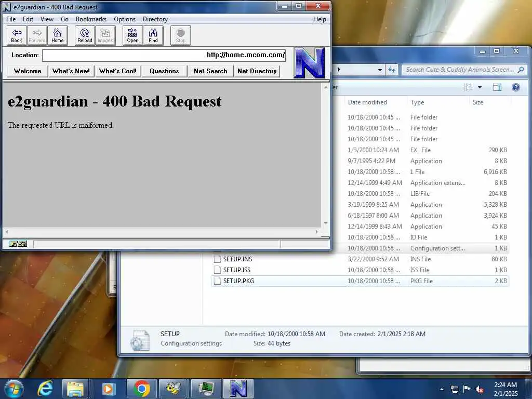Select the SETUP.ISS file
The height and width of the screenshot is (399, 532).
[360, 270]
